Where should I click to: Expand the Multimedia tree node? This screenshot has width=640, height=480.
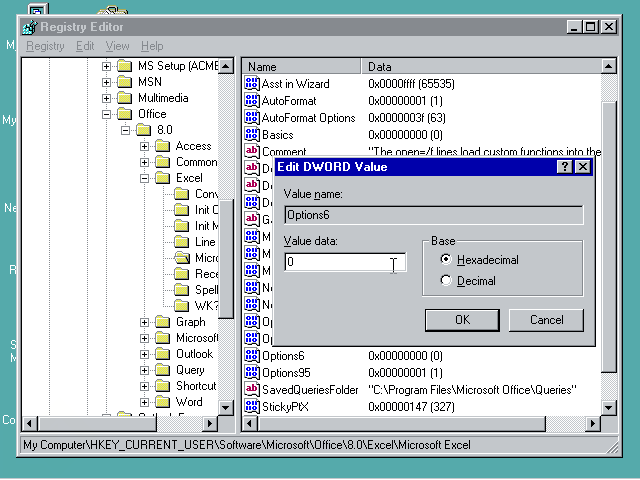point(107,98)
